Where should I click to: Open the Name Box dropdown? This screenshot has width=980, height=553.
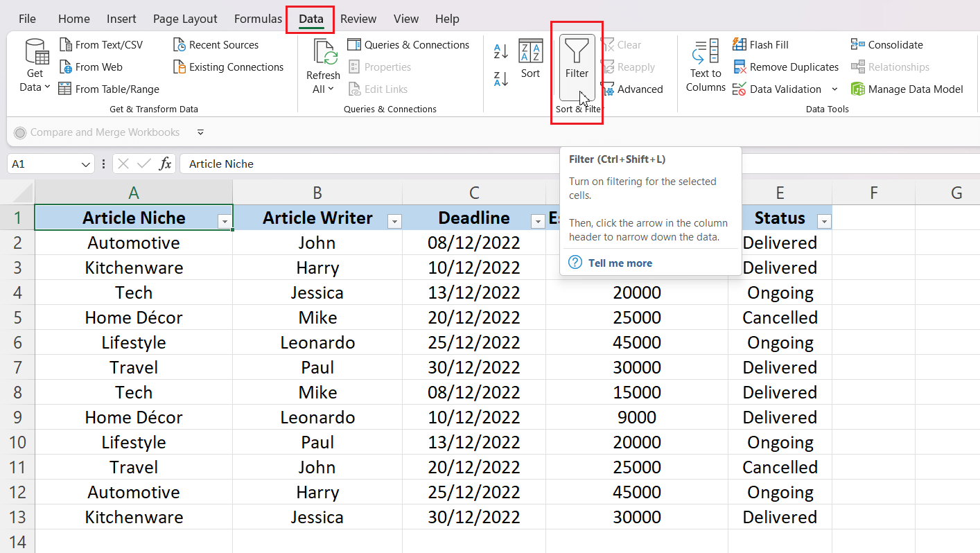86,164
